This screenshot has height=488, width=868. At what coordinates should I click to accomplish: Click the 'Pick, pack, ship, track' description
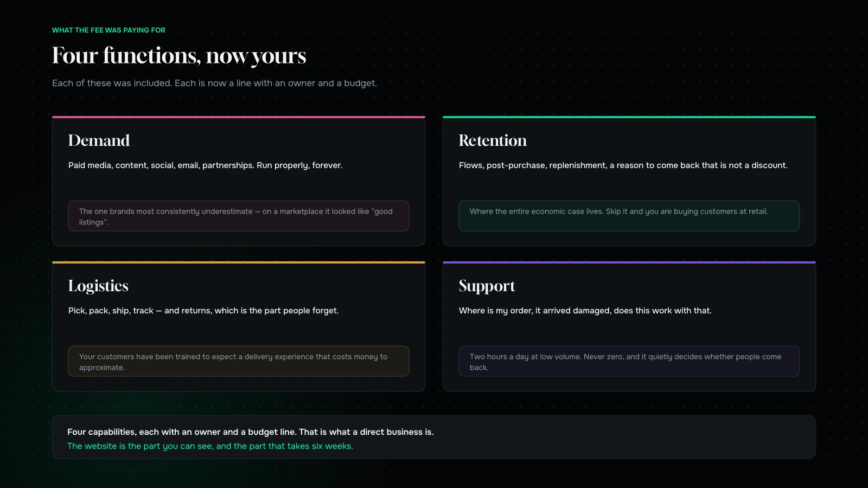pyautogui.click(x=203, y=311)
